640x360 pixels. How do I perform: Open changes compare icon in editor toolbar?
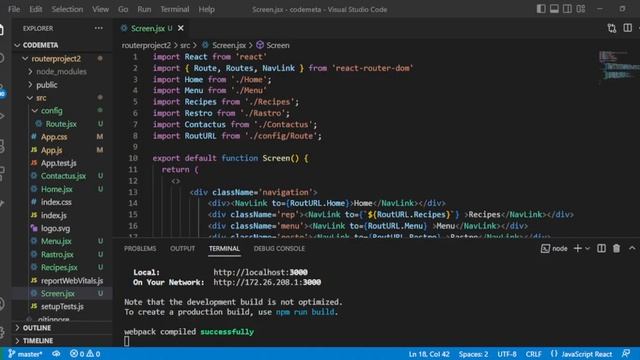coord(611,28)
